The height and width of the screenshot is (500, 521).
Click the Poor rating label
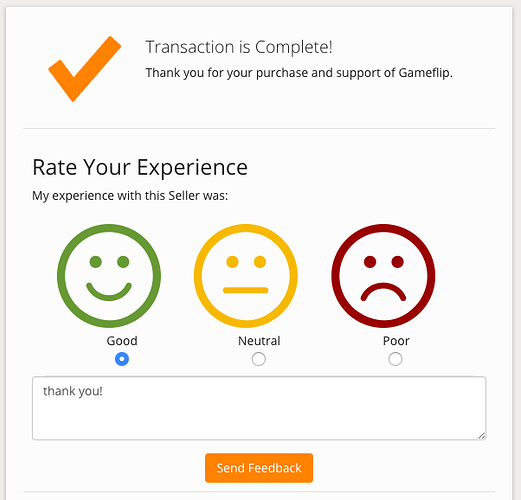pos(396,341)
